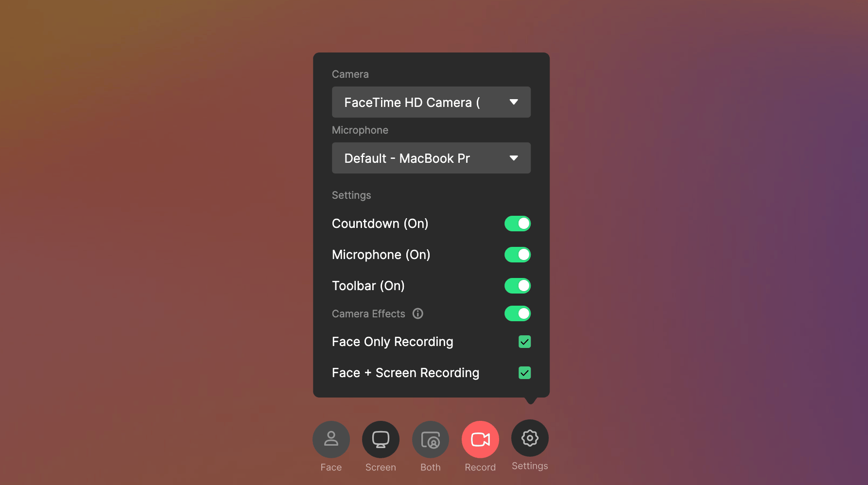This screenshot has width=868, height=485.
Task: Toggle Camera Effects off
Action: tap(518, 313)
